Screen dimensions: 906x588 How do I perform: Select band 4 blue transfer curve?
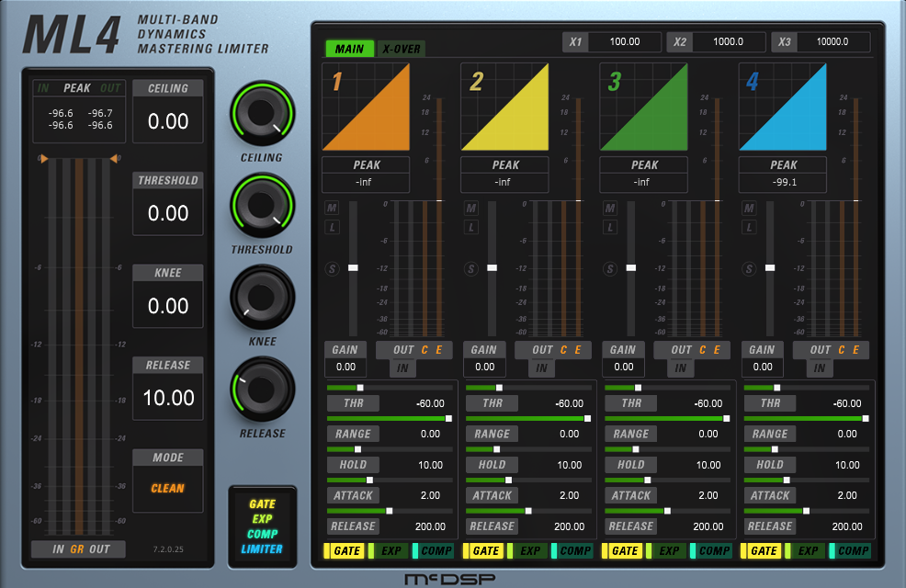point(782,107)
